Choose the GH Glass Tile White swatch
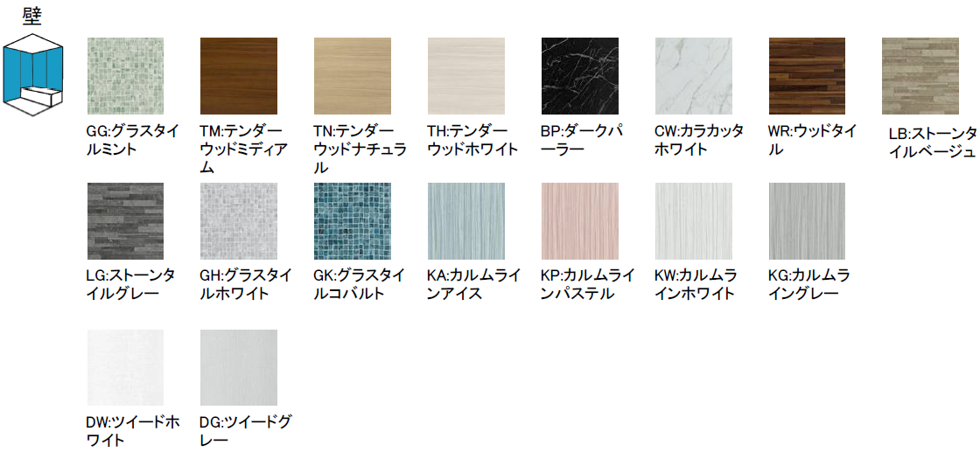This screenshot has height=459, width=980. pos(239,221)
